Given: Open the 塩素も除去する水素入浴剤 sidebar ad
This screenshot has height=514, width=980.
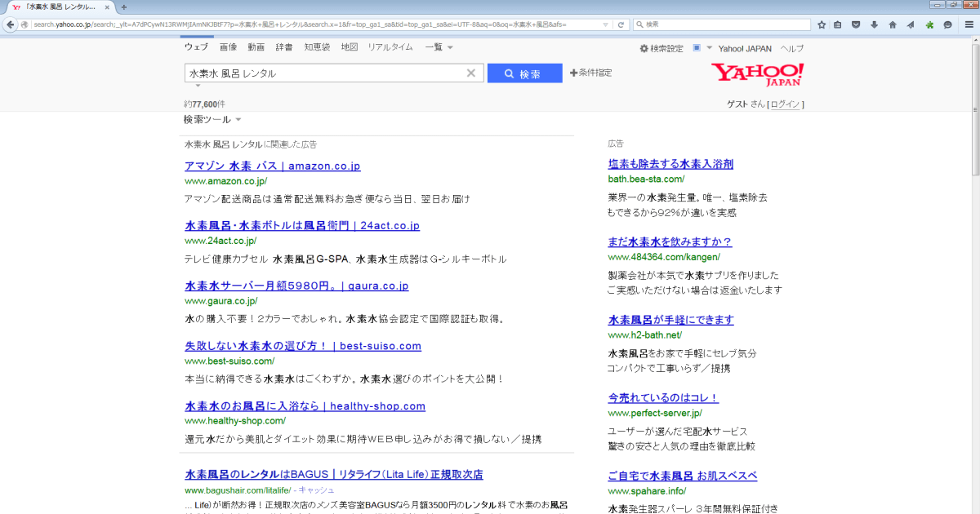Looking at the screenshot, I should pyautogui.click(x=670, y=164).
